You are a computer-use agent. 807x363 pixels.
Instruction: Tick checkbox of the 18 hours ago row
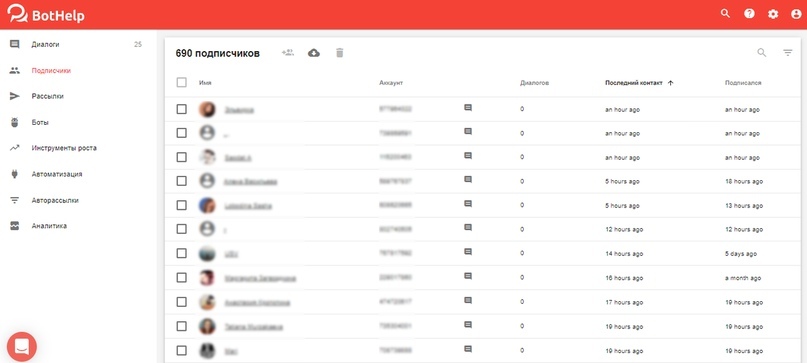tap(182, 181)
